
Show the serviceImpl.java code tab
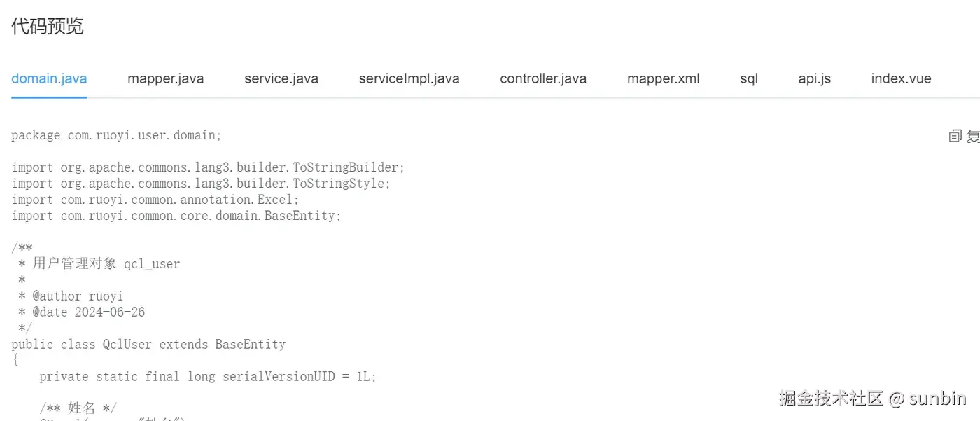(x=409, y=78)
